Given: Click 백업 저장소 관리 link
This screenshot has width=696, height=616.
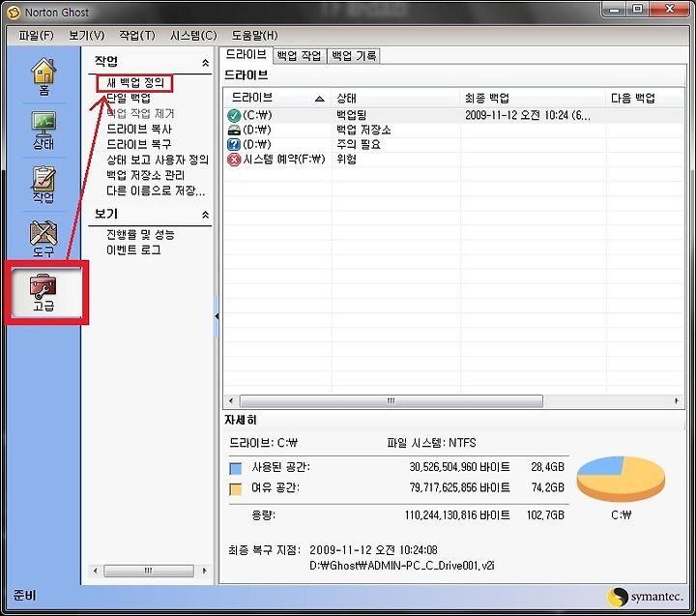Looking at the screenshot, I should tap(146, 175).
